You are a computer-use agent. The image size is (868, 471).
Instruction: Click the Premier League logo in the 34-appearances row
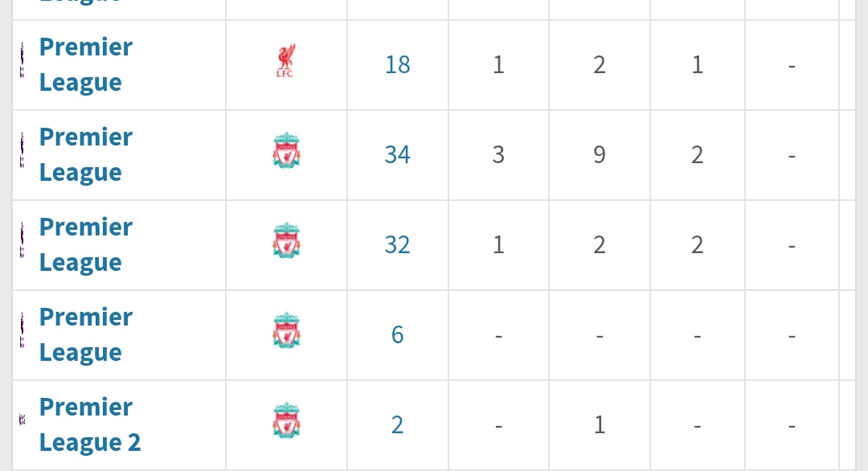coord(23,154)
